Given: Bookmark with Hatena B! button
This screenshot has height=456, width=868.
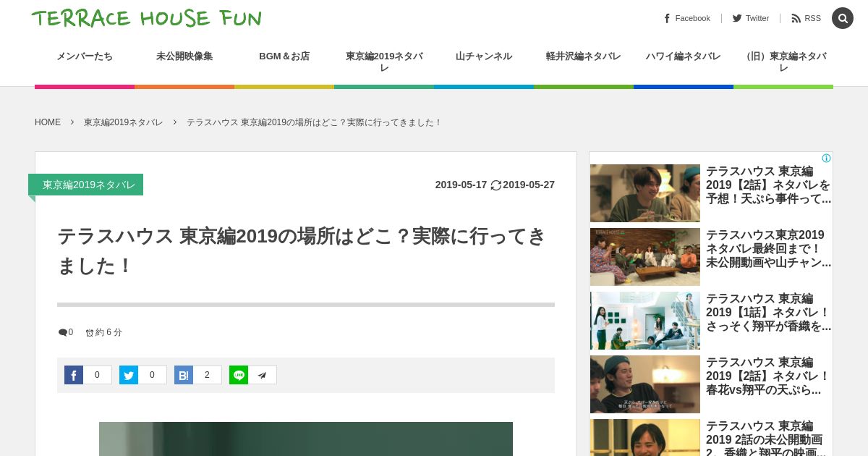Looking at the screenshot, I should (x=184, y=375).
